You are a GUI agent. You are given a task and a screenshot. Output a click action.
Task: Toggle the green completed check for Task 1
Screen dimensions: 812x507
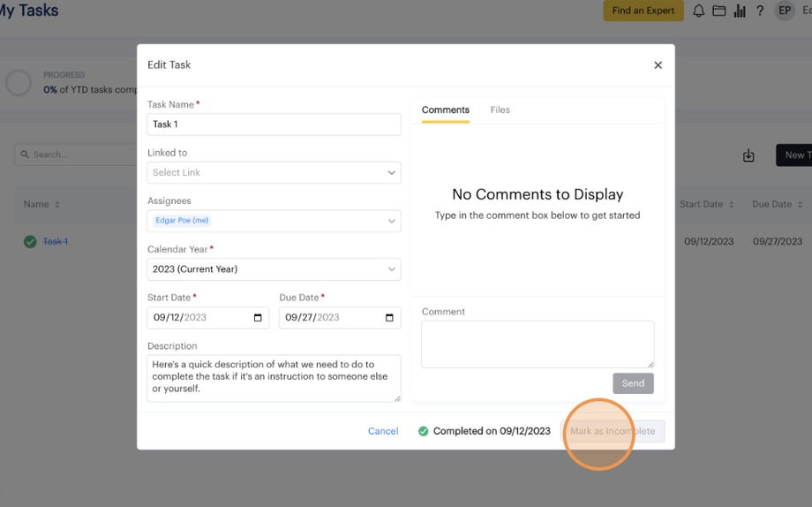coord(30,241)
